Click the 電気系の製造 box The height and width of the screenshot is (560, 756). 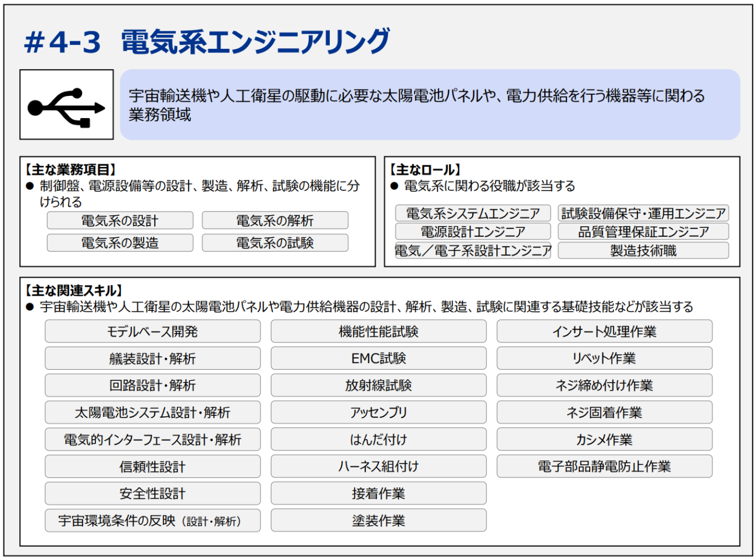pos(120,243)
